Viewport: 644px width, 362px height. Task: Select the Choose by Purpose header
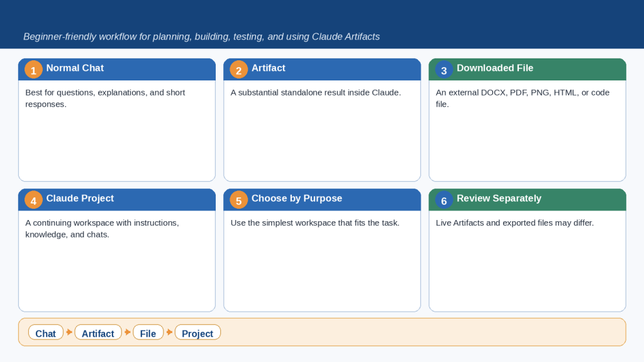(322, 200)
